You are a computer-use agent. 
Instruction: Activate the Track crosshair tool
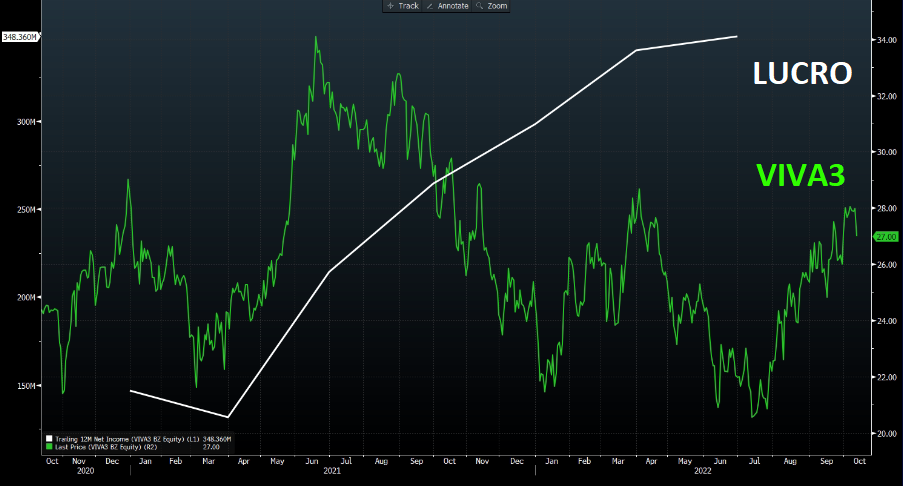[403, 6]
